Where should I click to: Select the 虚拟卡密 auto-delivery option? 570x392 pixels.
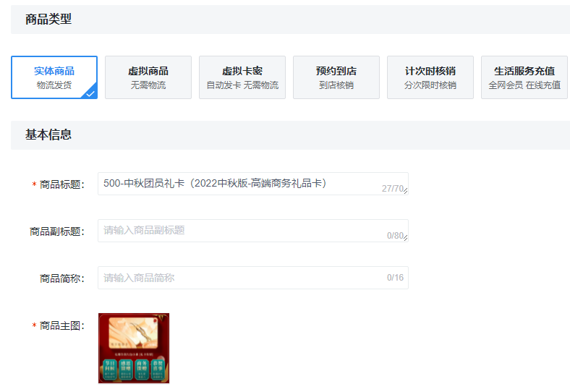242,77
